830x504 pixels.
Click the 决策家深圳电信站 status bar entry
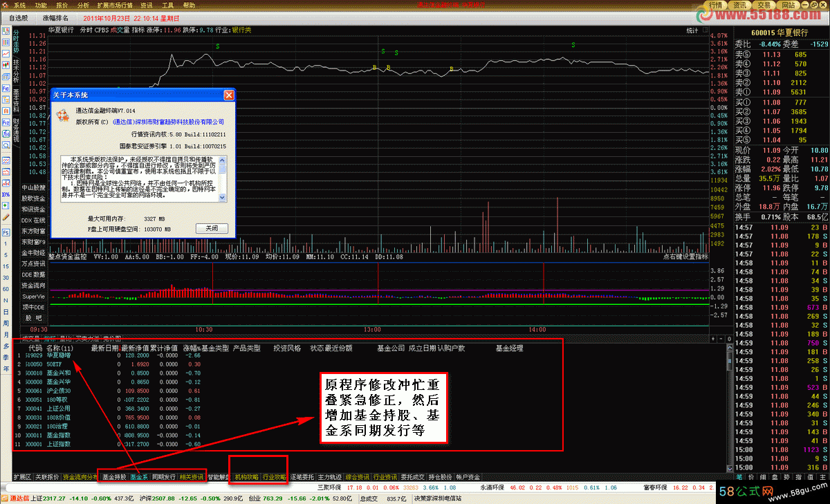pos(438,498)
